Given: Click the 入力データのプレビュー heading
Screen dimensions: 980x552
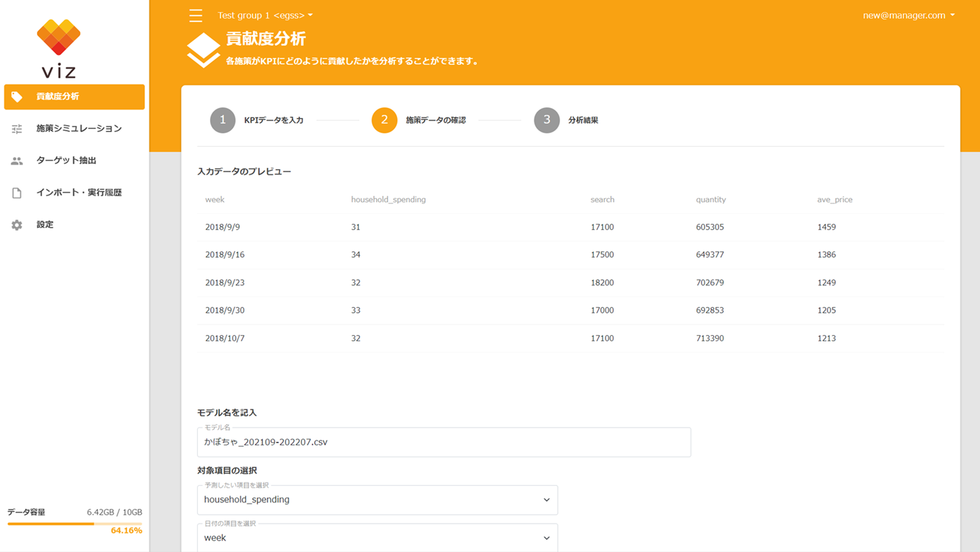Looking at the screenshot, I should click(x=244, y=171).
